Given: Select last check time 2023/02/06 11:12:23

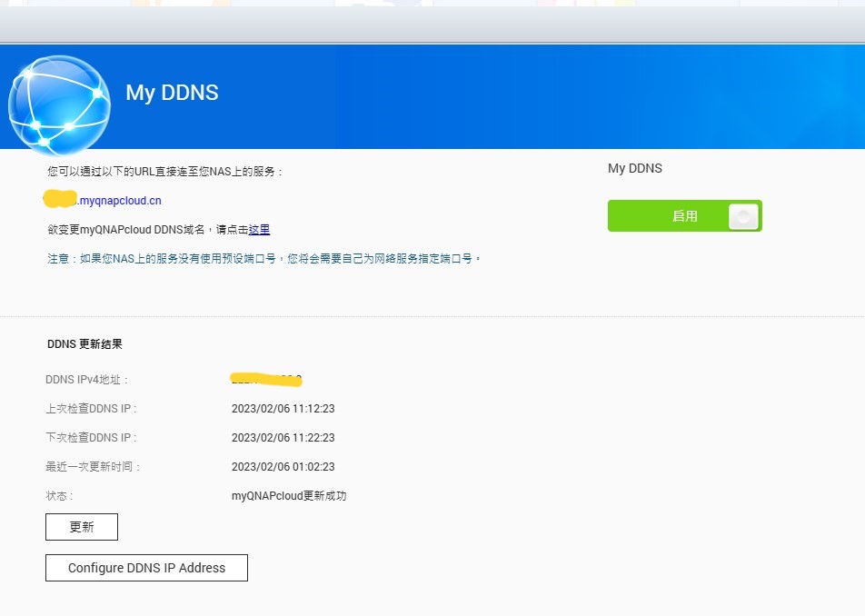Looking at the screenshot, I should (283, 409).
